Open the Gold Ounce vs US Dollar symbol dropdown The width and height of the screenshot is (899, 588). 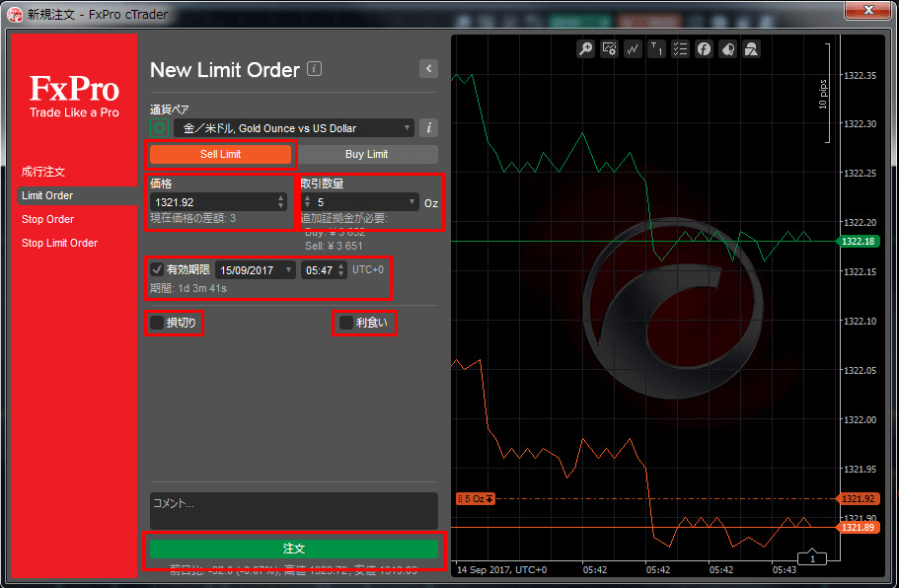coord(293,128)
